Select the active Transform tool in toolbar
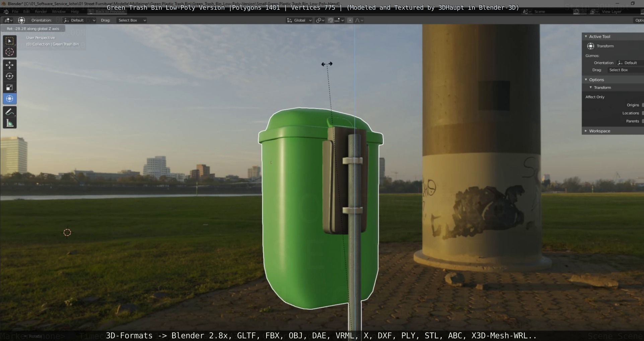 tap(10, 99)
